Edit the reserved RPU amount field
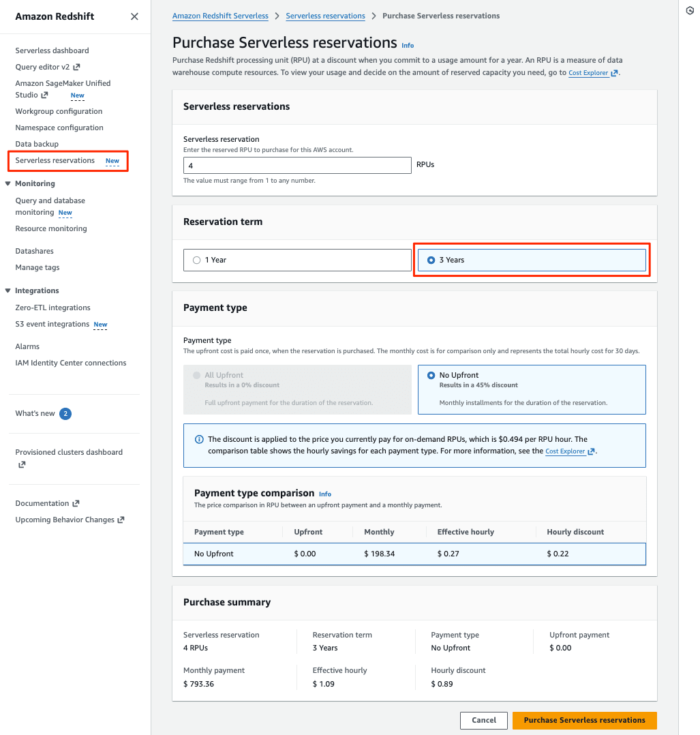700x735 pixels. [296, 165]
